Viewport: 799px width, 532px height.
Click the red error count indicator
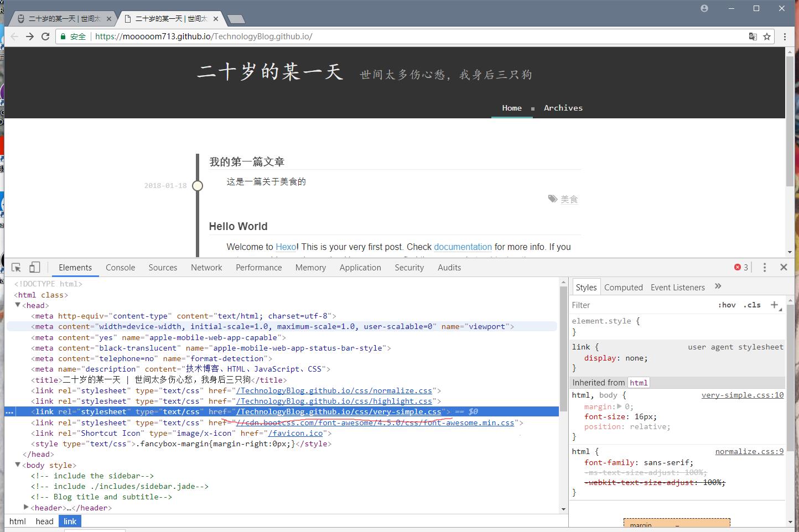pos(741,268)
